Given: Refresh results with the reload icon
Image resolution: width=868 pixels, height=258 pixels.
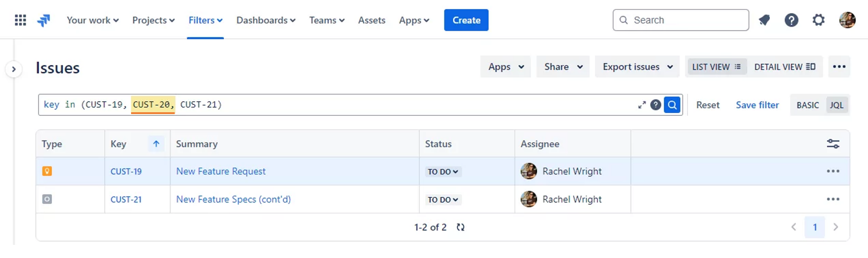Looking at the screenshot, I should [x=460, y=227].
